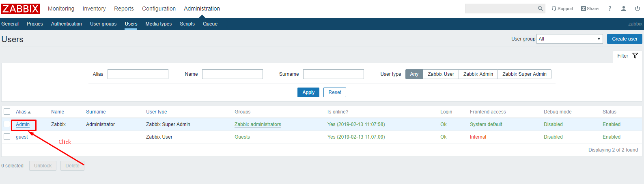Click guest's Internal frontend access
This screenshot has height=184, width=644.
[x=478, y=137]
